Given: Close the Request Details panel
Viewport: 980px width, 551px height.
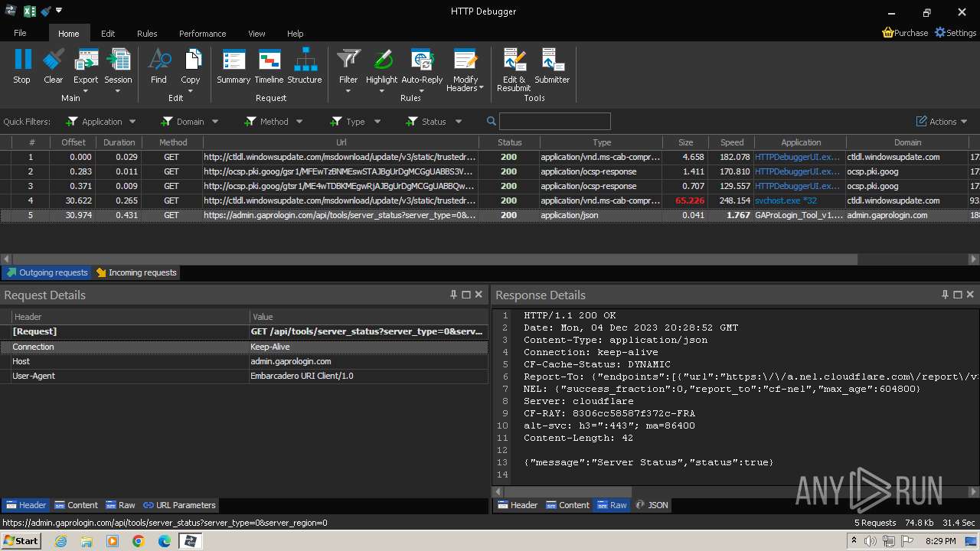Looking at the screenshot, I should point(479,295).
